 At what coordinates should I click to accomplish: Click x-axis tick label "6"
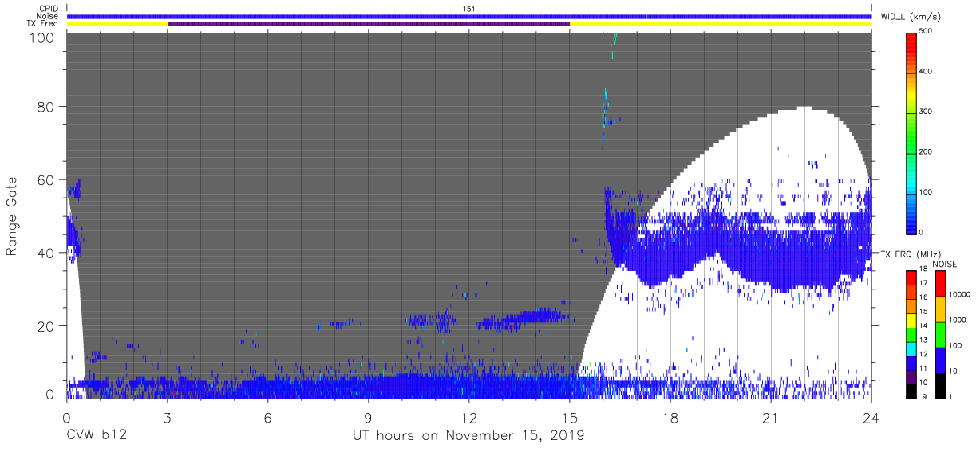[x=267, y=418]
